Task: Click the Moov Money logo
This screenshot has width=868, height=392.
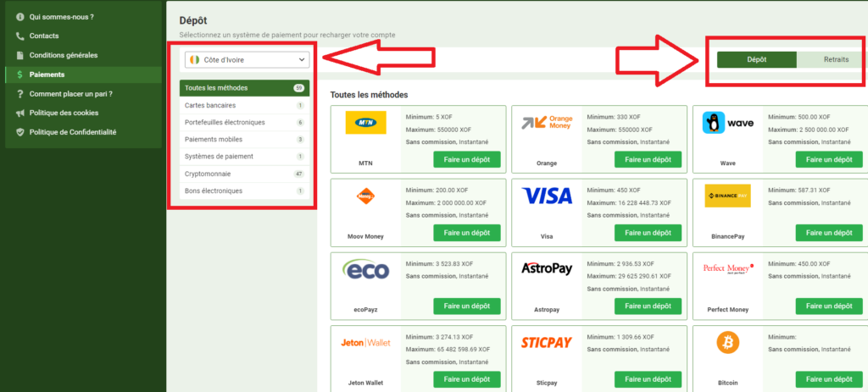Action: click(365, 196)
